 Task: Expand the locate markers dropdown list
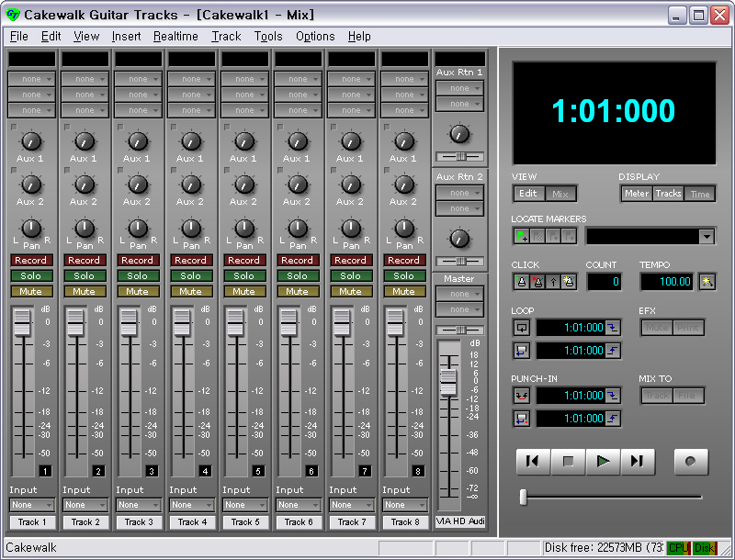point(707,237)
